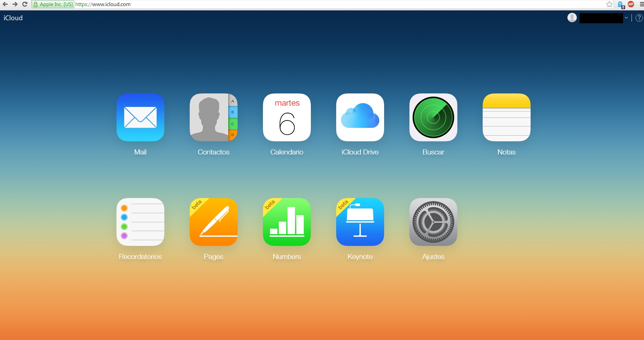644x340 pixels.
Task: Click the Buscar label text
Action: pyautogui.click(x=433, y=152)
